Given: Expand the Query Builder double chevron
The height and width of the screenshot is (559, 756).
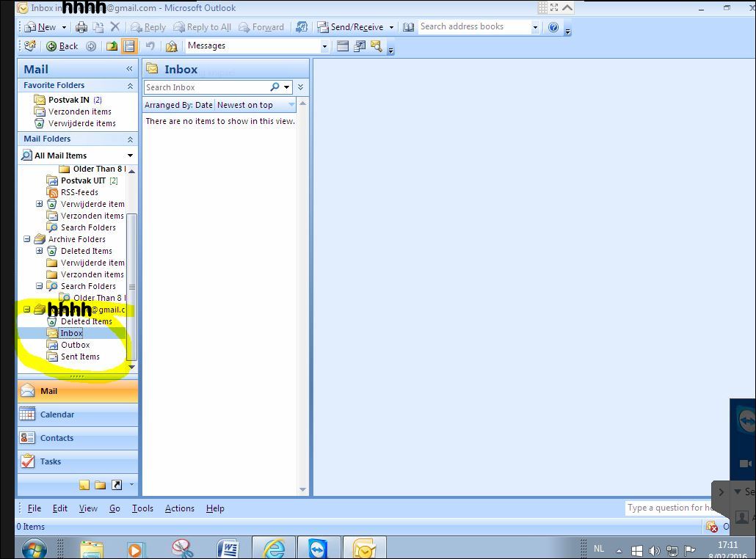Looking at the screenshot, I should [x=300, y=87].
